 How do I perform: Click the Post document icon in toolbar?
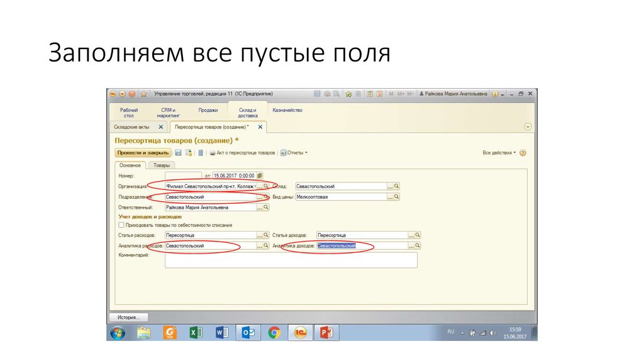tap(189, 153)
